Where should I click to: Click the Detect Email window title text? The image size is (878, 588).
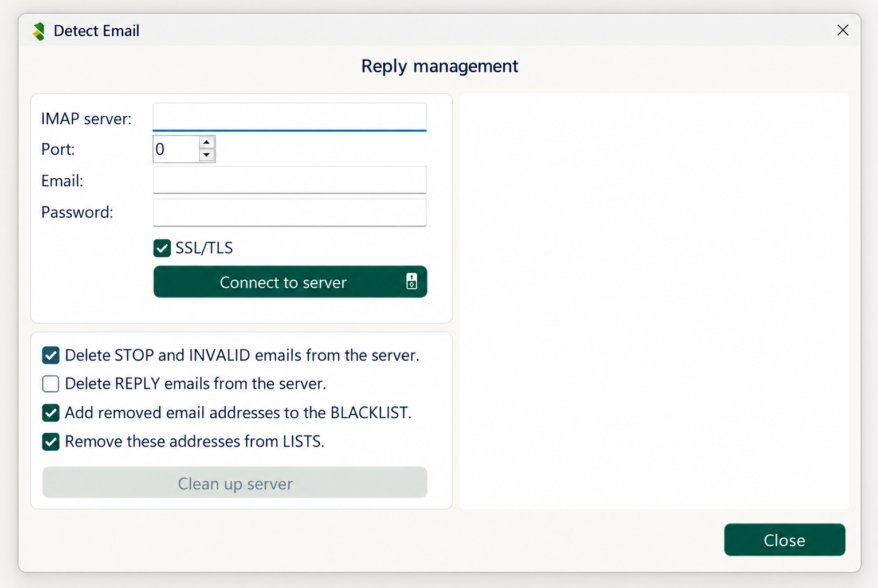[x=96, y=31]
